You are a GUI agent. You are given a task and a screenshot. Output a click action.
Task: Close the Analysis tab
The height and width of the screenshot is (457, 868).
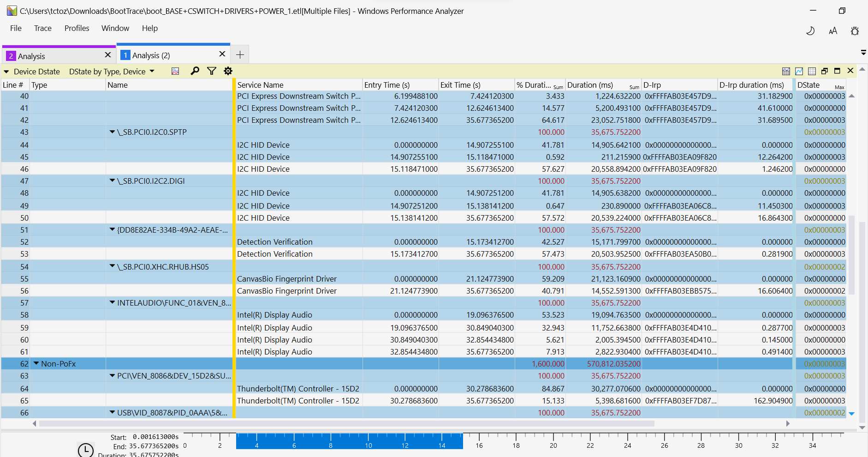(x=108, y=55)
